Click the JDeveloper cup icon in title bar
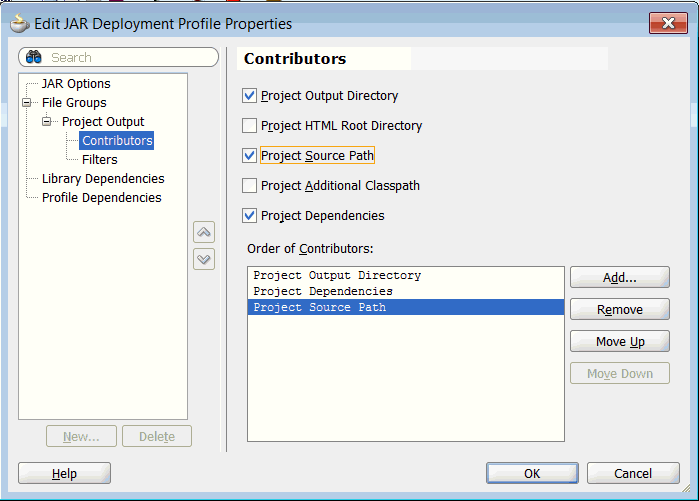This screenshot has height=501, width=699. [20, 23]
